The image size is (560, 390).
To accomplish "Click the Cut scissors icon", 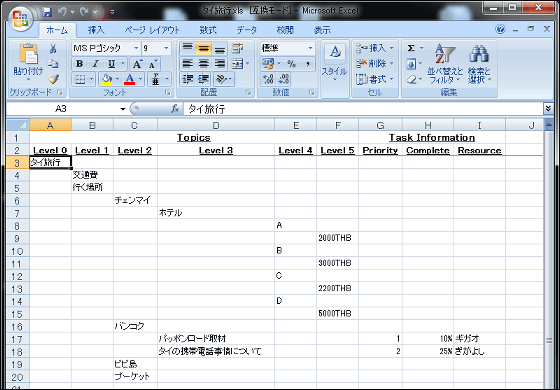I will click(x=53, y=48).
